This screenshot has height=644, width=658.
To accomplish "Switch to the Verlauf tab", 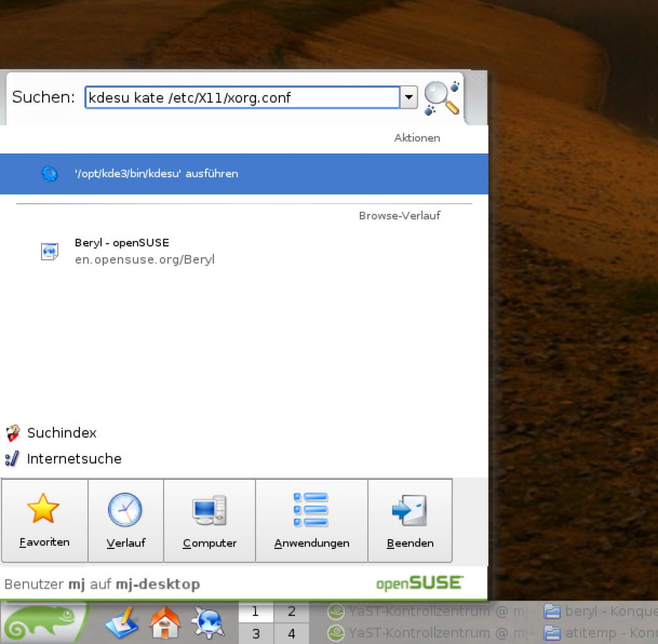I will pos(125,521).
